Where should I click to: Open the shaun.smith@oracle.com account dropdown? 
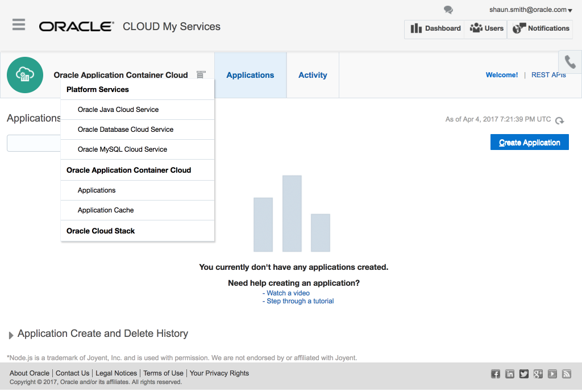531,10
